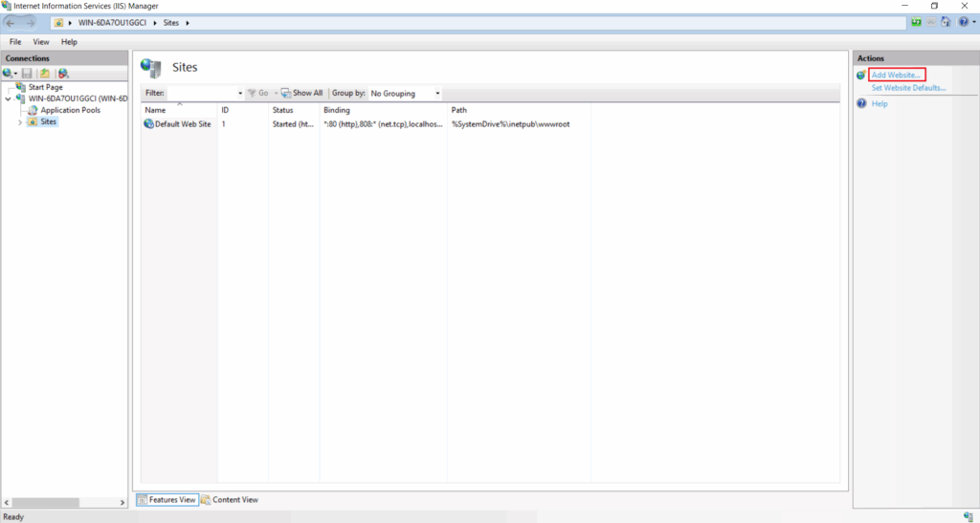Expand the Sites tree node
980x523 pixels.
pyautogui.click(x=20, y=122)
